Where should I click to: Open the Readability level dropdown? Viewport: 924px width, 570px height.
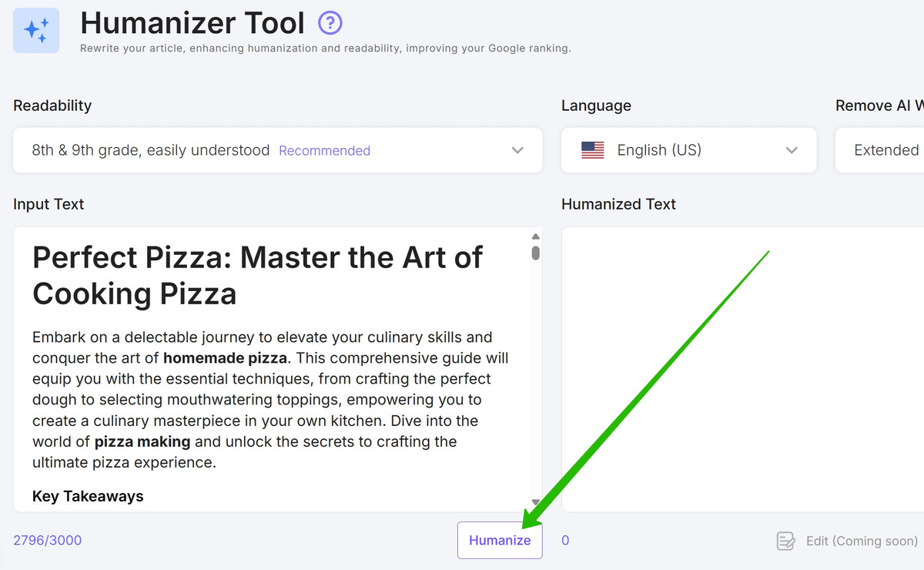[x=278, y=150]
